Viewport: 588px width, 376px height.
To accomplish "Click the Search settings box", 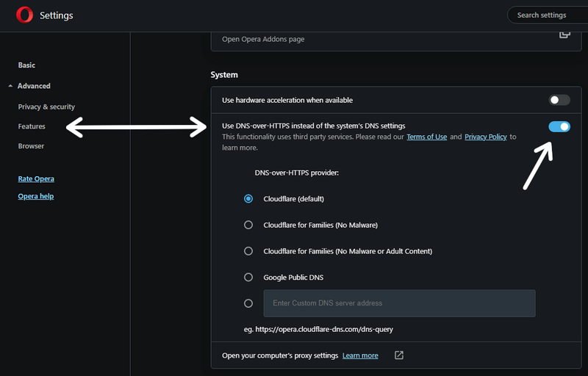I will tap(548, 15).
